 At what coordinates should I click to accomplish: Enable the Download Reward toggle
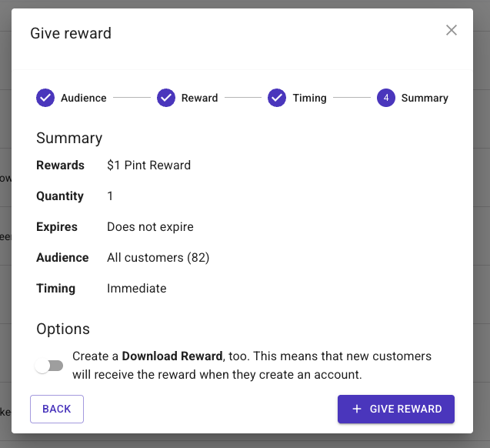click(49, 366)
